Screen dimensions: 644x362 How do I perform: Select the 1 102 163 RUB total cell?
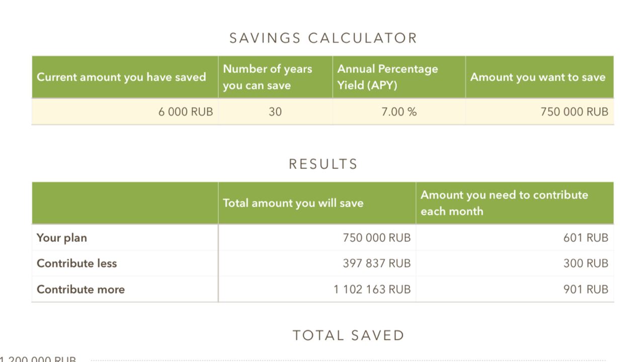[317, 289]
